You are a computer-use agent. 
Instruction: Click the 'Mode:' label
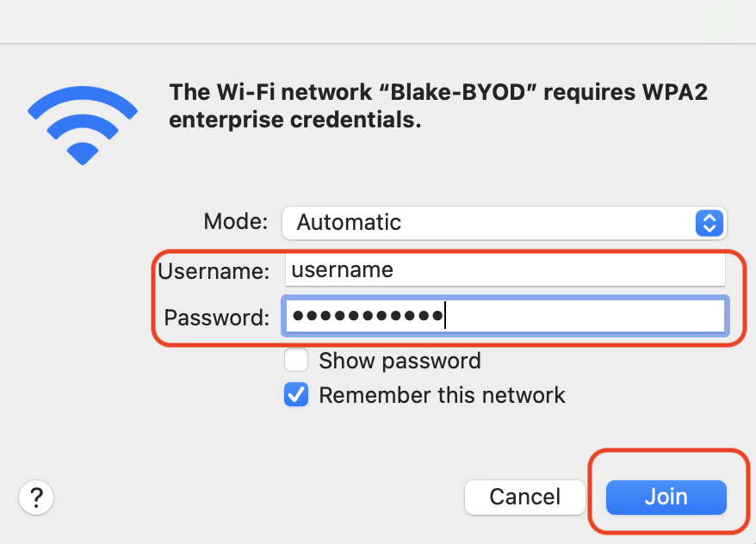pyautogui.click(x=236, y=222)
